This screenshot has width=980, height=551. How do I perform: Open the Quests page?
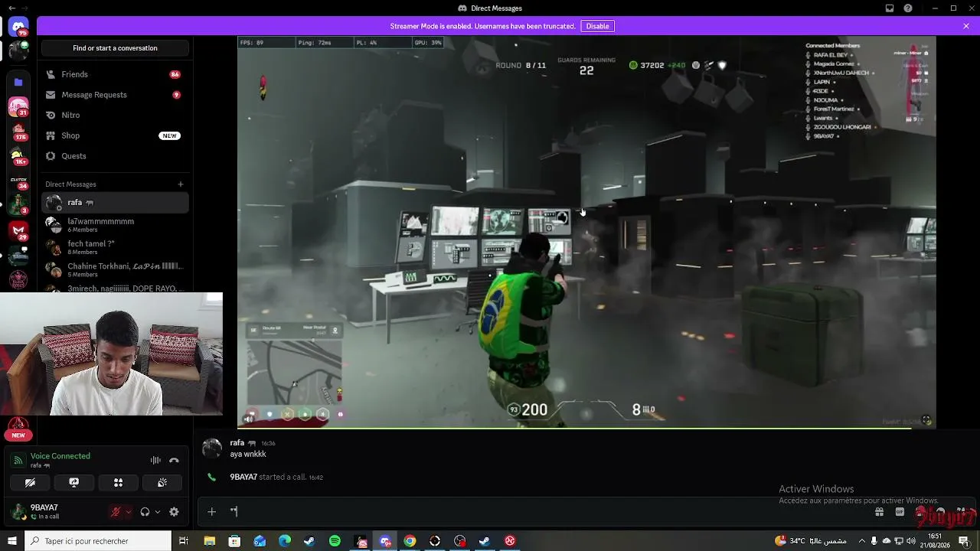115,156
